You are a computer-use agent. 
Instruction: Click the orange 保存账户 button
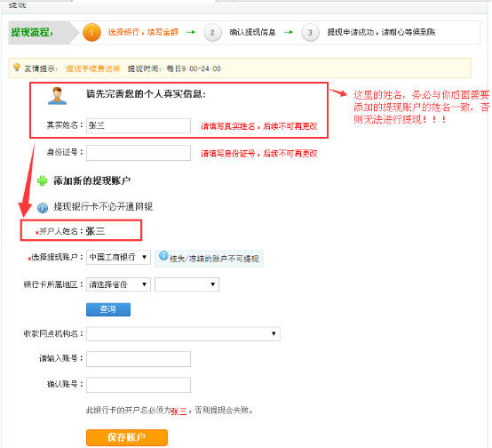[x=127, y=437]
